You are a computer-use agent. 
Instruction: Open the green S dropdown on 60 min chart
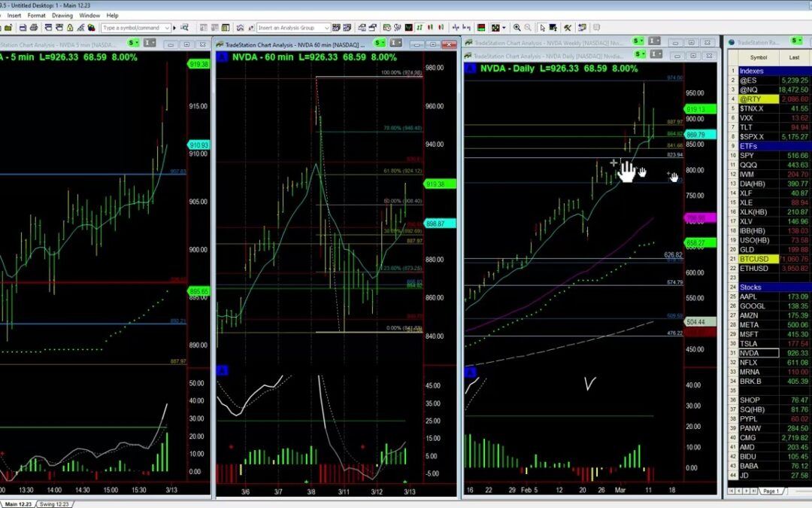click(380, 43)
